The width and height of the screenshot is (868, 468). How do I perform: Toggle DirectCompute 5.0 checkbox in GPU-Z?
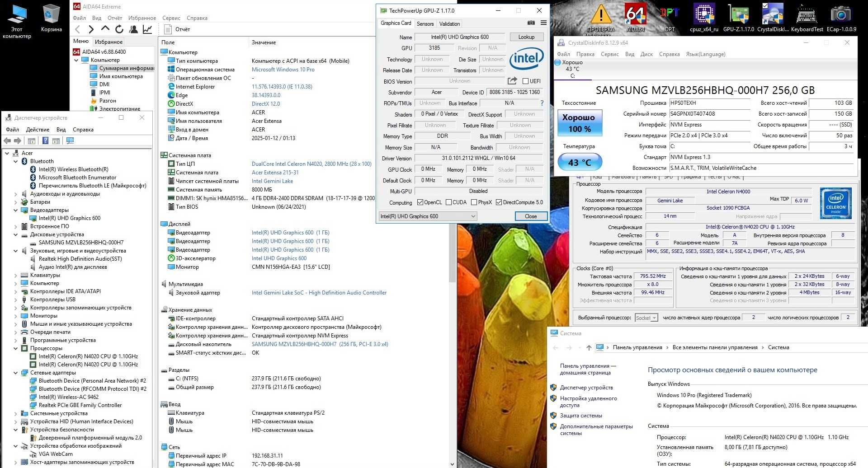tap(499, 202)
